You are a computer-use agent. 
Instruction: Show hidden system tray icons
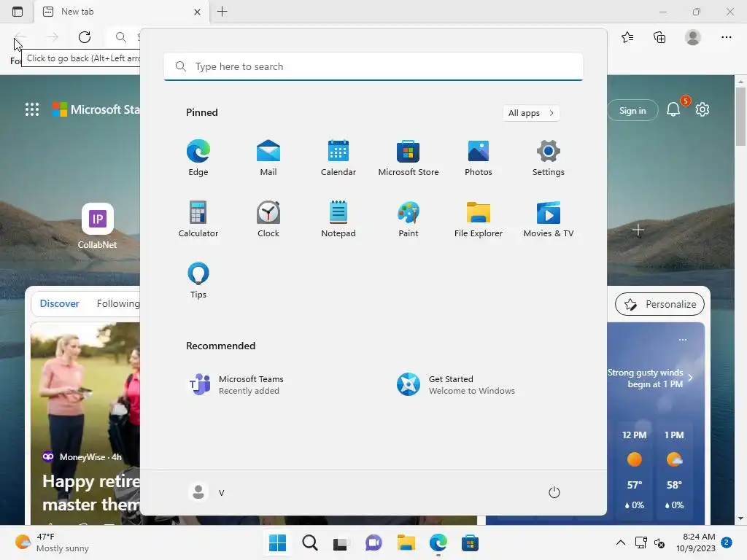tap(621, 542)
